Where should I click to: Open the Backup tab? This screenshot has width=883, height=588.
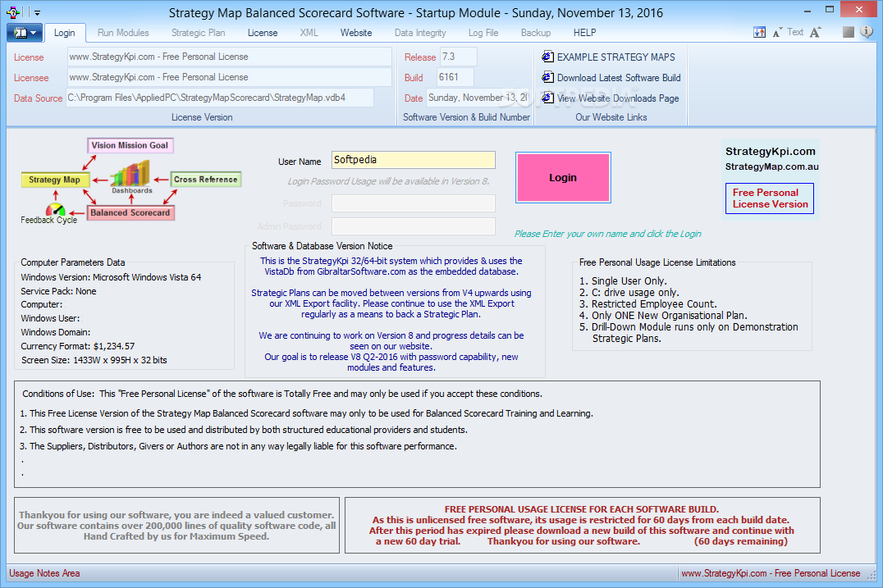click(536, 33)
